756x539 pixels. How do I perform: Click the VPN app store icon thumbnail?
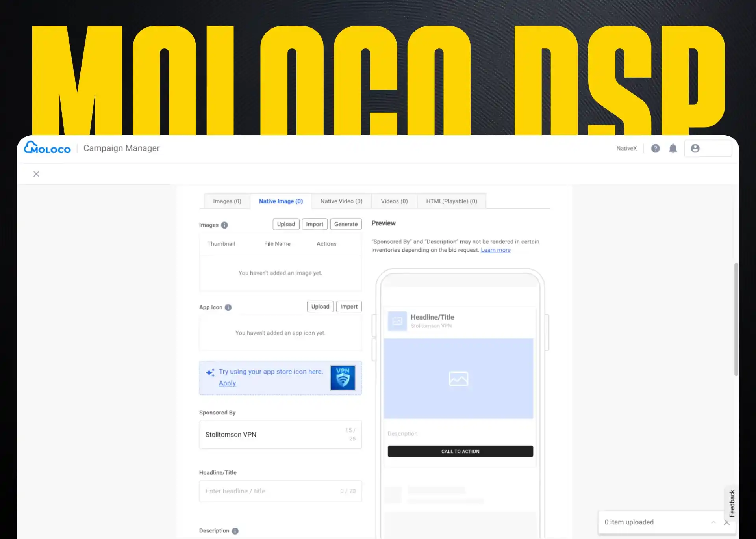click(x=343, y=377)
